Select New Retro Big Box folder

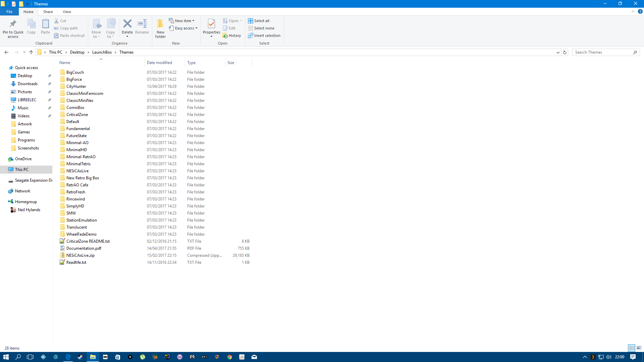(x=83, y=178)
